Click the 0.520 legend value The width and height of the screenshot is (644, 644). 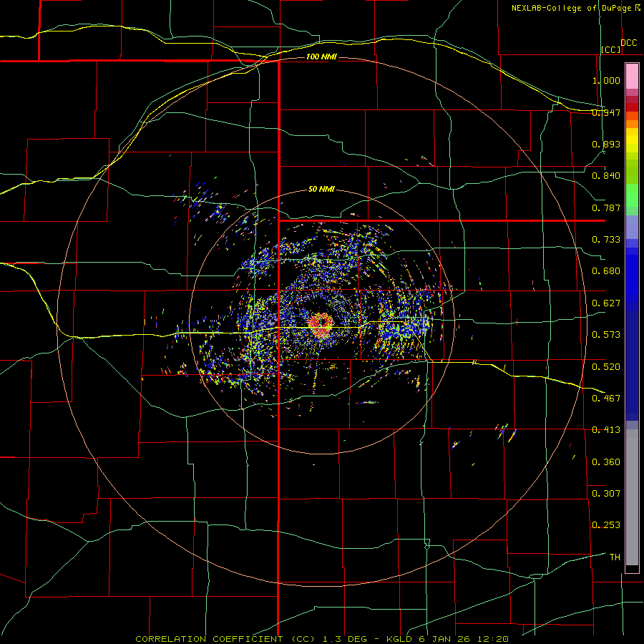tap(606, 367)
